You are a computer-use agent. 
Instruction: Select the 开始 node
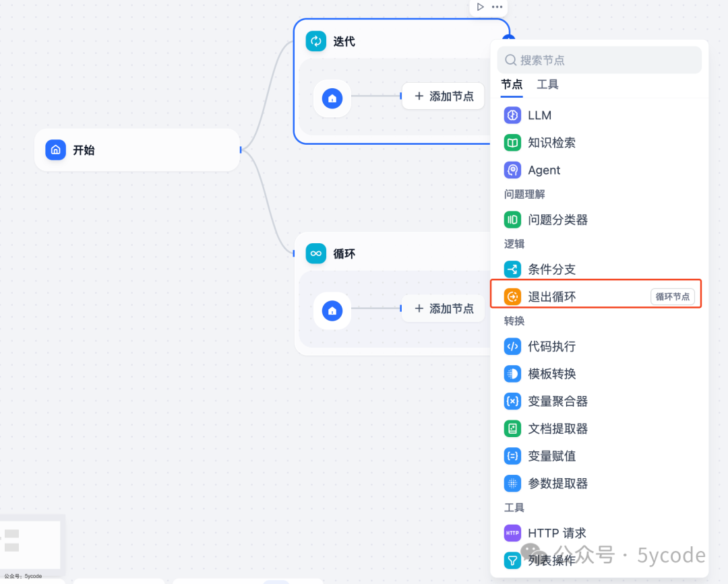click(137, 150)
